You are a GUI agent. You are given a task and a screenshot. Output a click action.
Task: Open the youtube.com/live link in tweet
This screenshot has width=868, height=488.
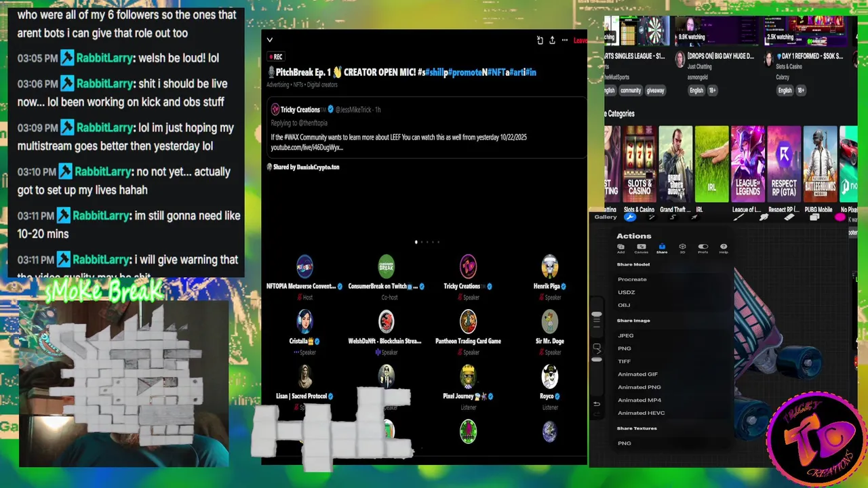point(307,147)
